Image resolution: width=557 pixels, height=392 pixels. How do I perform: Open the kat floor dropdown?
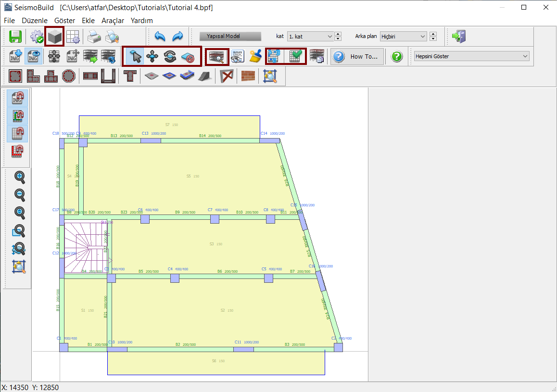(310, 37)
